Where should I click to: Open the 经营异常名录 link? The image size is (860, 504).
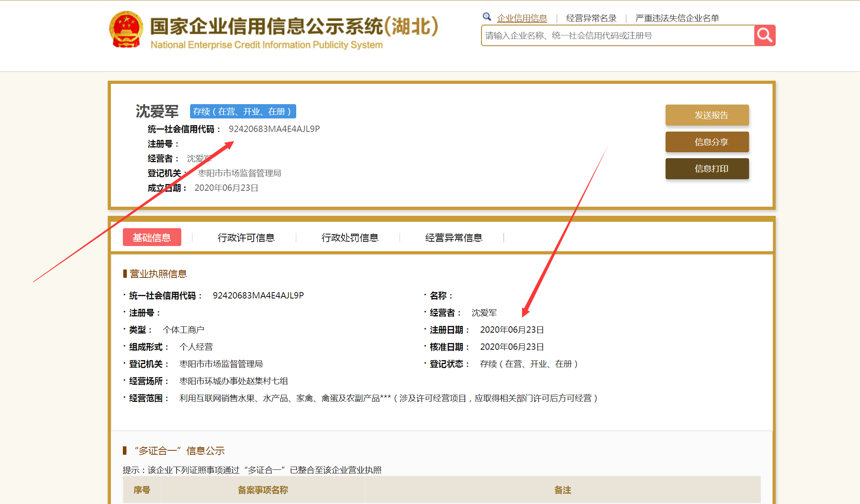[x=591, y=18]
